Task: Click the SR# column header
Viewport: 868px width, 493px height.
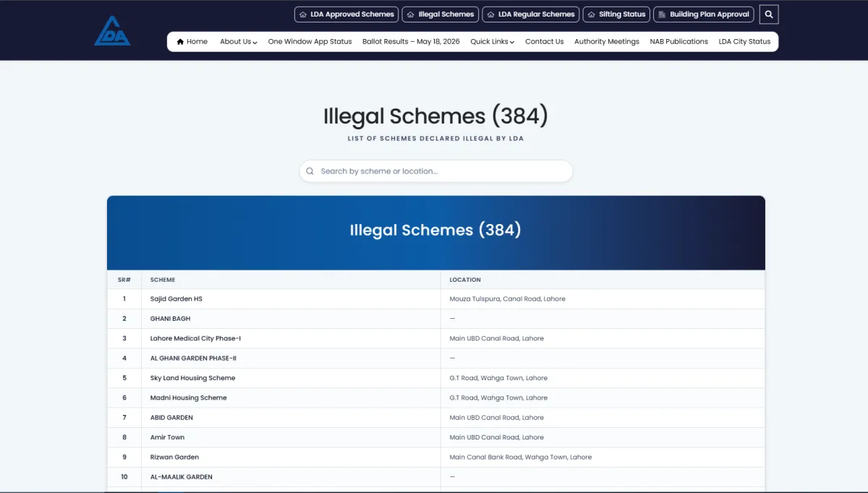Action: (x=124, y=280)
